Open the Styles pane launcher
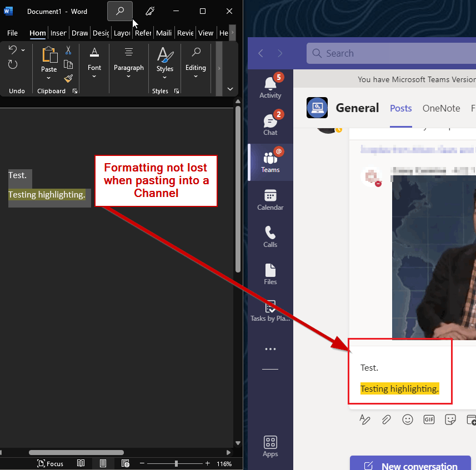The width and height of the screenshot is (476, 470). click(x=177, y=91)
